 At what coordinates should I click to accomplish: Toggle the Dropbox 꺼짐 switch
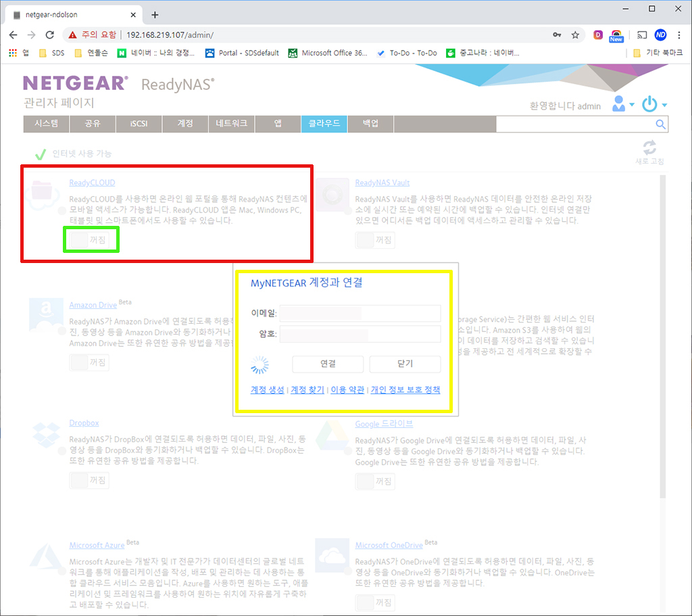[89, 480]
